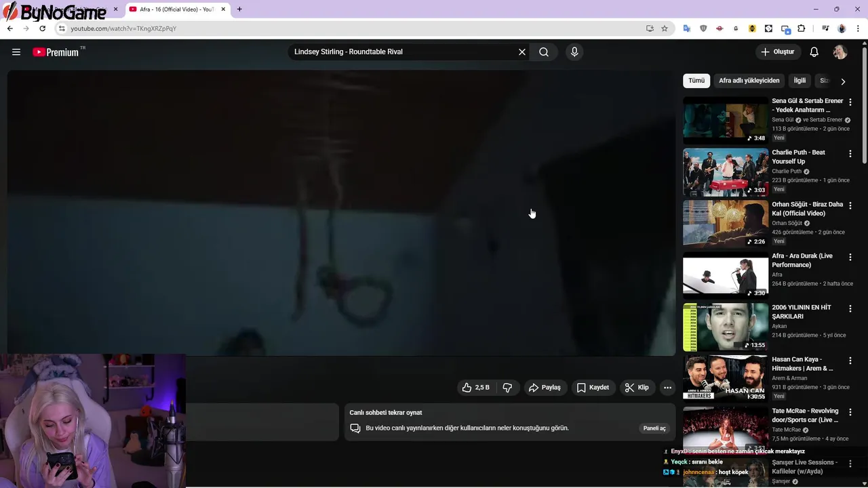Click the address bar URL
868x488 pixels.
123,28
